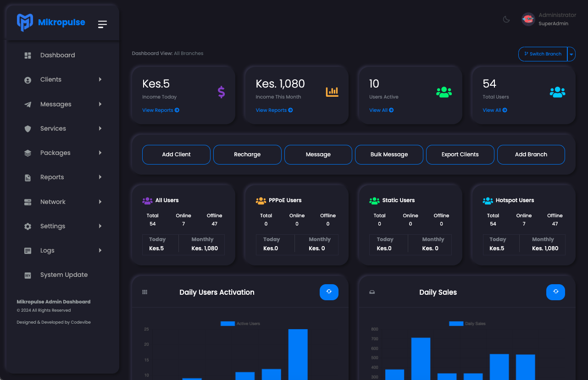Click the System Update DEV icon
The width and height of the screenshot is (588, 380).
pos(28,275)
